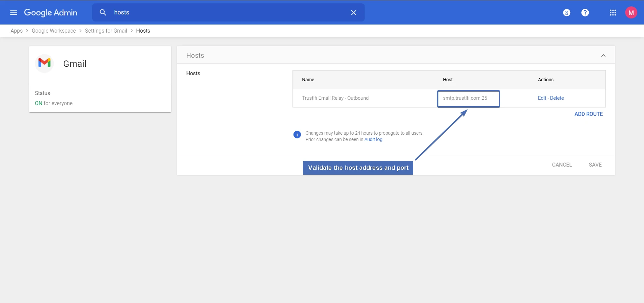Click the Hosts breadcrumb item

pos(143,31)
